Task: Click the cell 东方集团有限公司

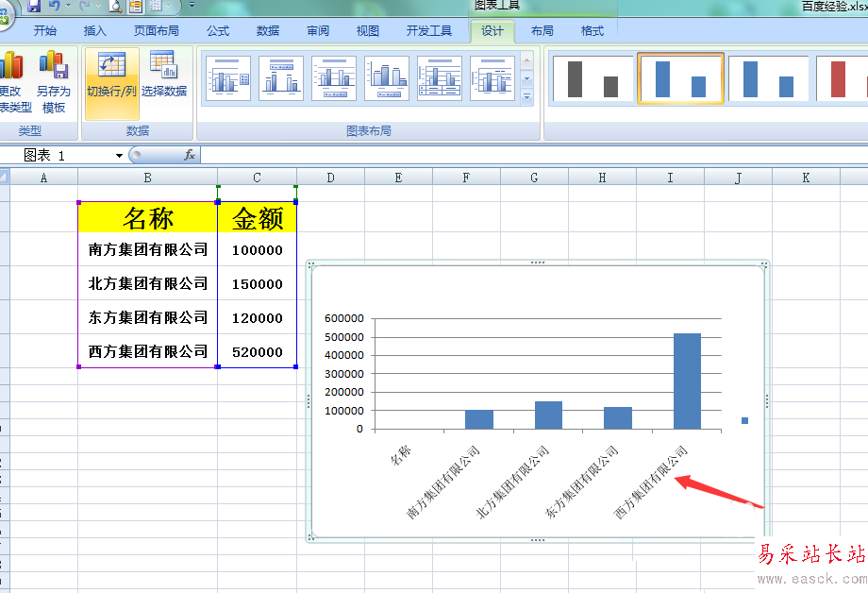Action: point(148,317)
